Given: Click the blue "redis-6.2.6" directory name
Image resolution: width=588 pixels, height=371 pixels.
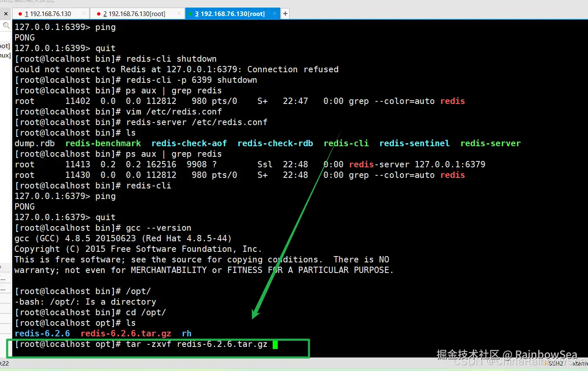Looking at the screenshot, I should coord(42,333).
